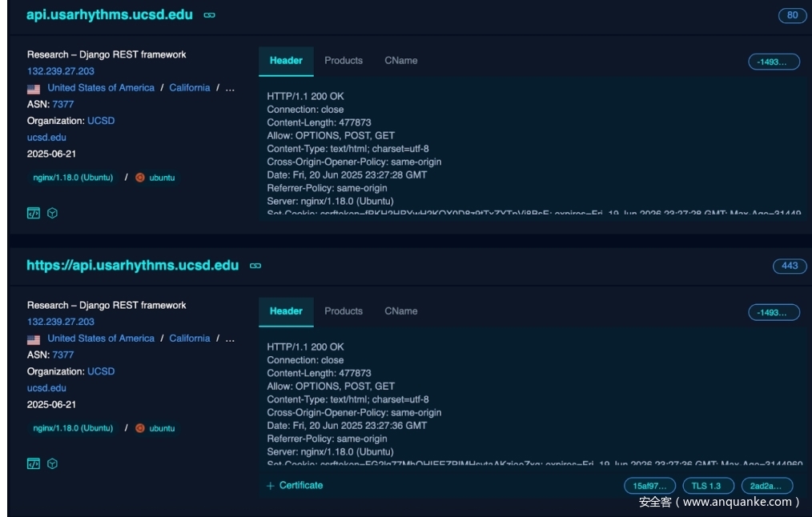Expand the truncated location ellipsis in the first result
This screenshot has height=517, width=812.
coord(231,88)
